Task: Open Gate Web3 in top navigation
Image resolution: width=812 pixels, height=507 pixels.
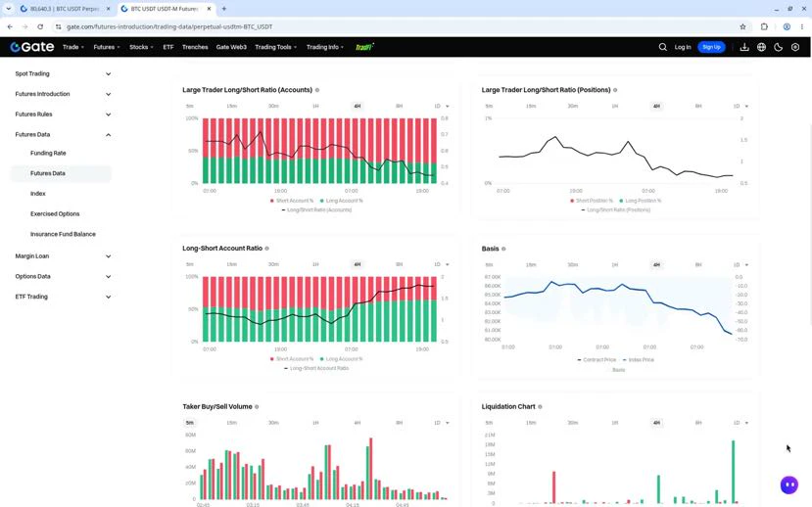Action: [x=231, y=47]
